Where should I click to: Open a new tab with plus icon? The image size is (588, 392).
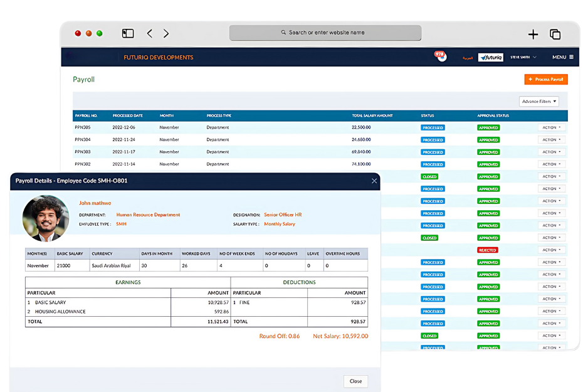pyautogui.click(x=533, y=34)
